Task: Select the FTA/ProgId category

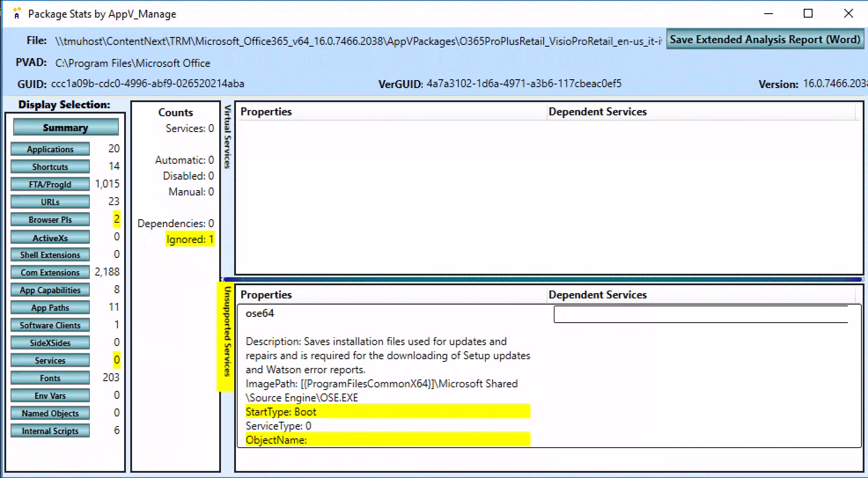Action: pos(50,184)
